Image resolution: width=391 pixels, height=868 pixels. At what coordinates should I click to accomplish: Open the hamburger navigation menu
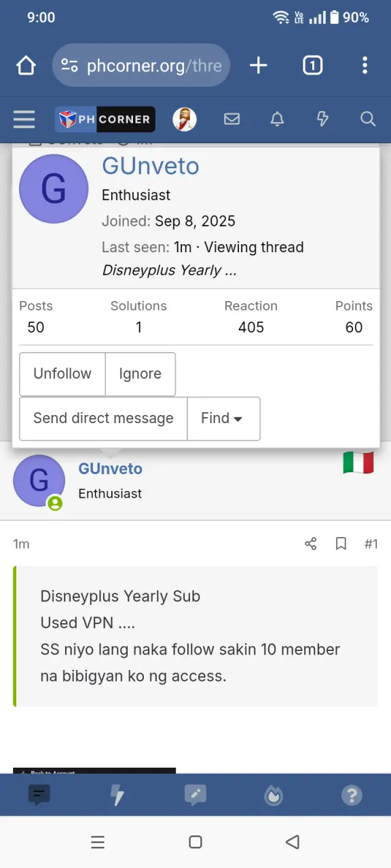click(x=24, y=119)
